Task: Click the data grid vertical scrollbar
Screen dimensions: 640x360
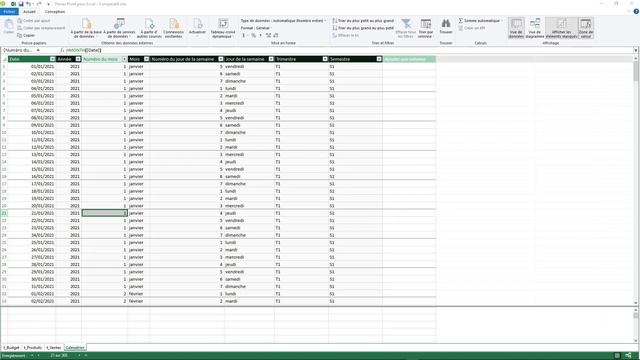Action: tap(636, 181)
